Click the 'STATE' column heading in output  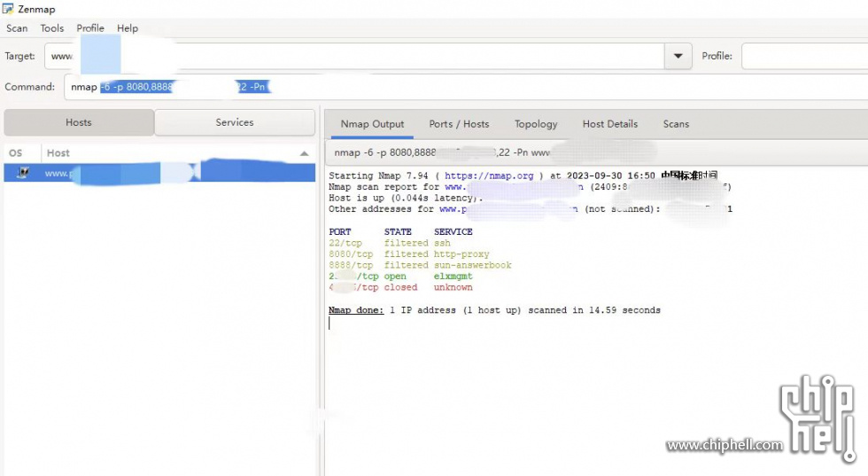pos(398,231)
